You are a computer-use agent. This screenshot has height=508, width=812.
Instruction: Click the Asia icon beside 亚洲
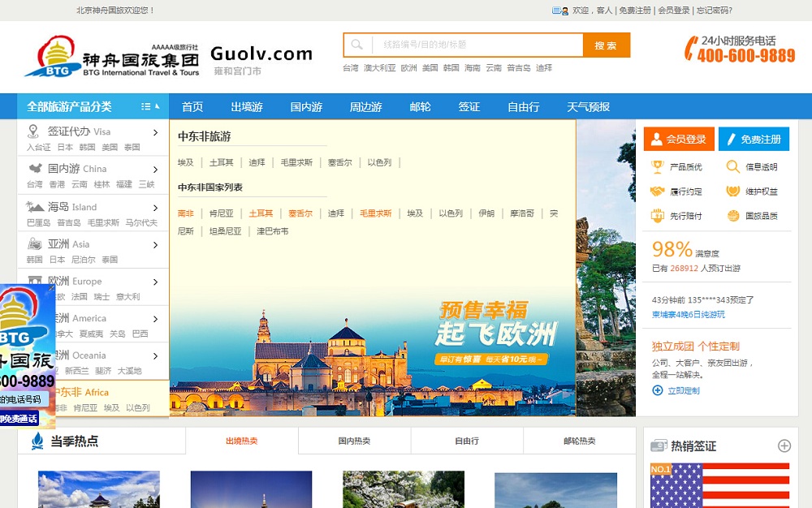coord(35,243)
